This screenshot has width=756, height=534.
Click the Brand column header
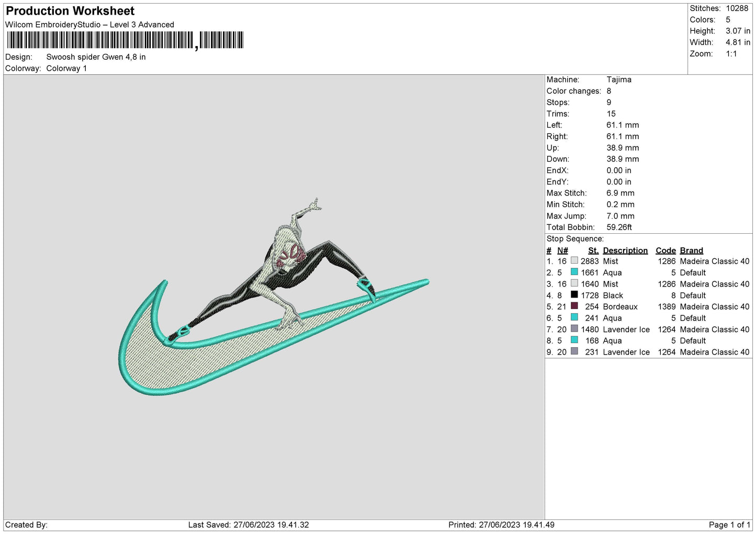coord(691,251)
